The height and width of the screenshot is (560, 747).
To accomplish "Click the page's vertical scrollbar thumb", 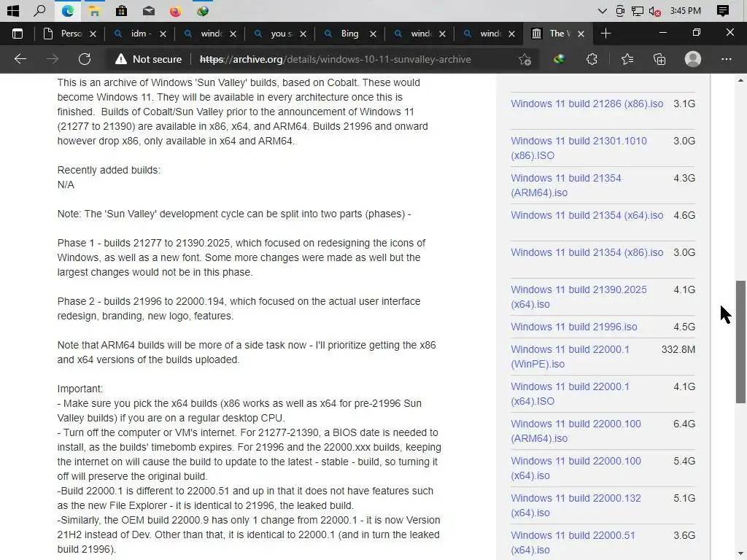I will (x=741, y=342).
